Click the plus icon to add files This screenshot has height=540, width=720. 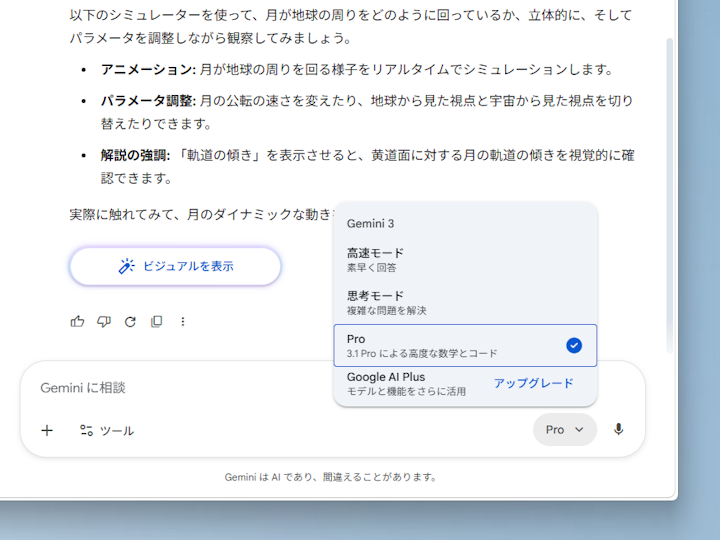(47, 430)
